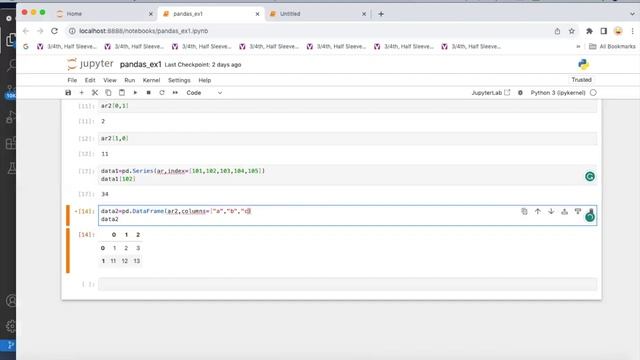Restart the kernel with the circular arrow icon
640x360 pixels.
(162, 93)
